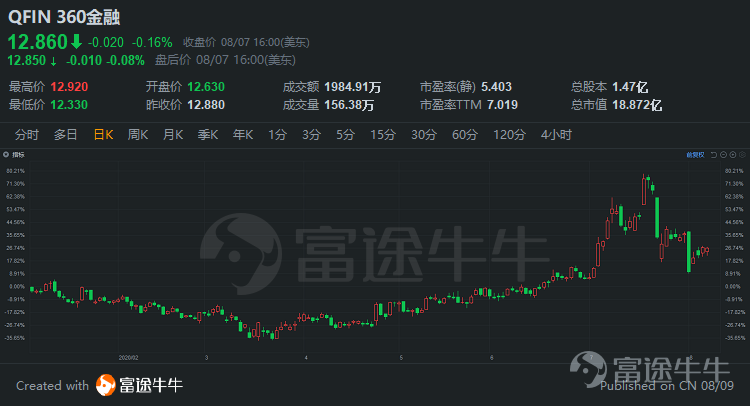Click the -0.08% after-hours change value

(125, 60)
